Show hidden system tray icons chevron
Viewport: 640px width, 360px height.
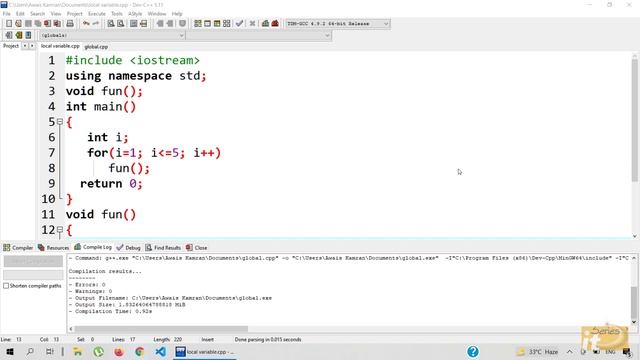click(x=569, y=351)
